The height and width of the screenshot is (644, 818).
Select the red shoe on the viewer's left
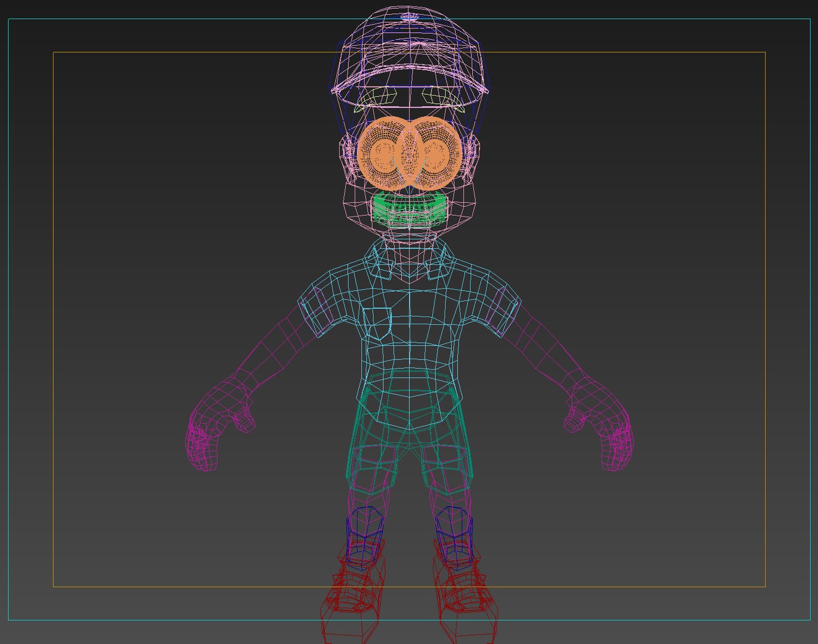pos(353,590)
